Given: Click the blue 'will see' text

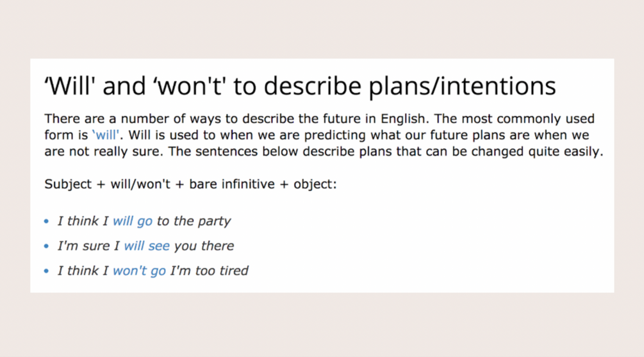Looking at the screenshot, I should (147, 245).
